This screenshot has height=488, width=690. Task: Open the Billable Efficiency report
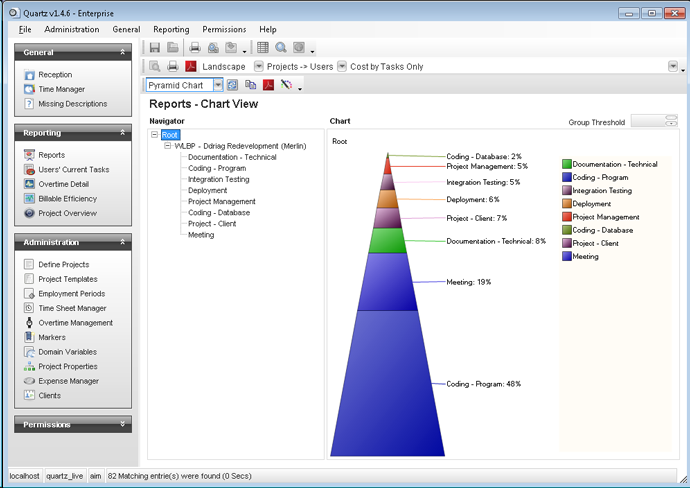[67, 199]
